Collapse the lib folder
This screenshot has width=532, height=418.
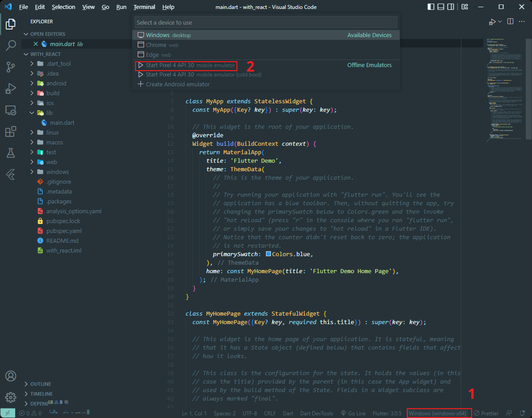[x=49, y=113]
